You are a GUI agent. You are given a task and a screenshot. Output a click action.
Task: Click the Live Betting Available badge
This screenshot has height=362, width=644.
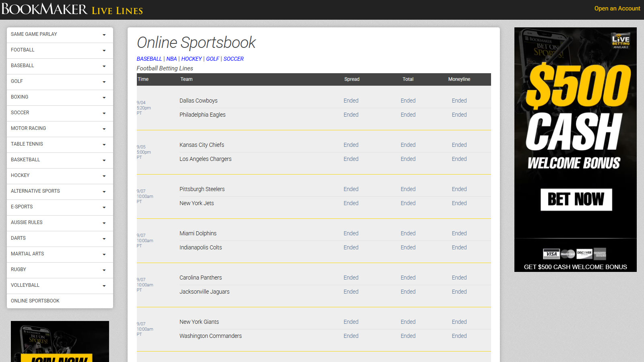pos(621,40)
